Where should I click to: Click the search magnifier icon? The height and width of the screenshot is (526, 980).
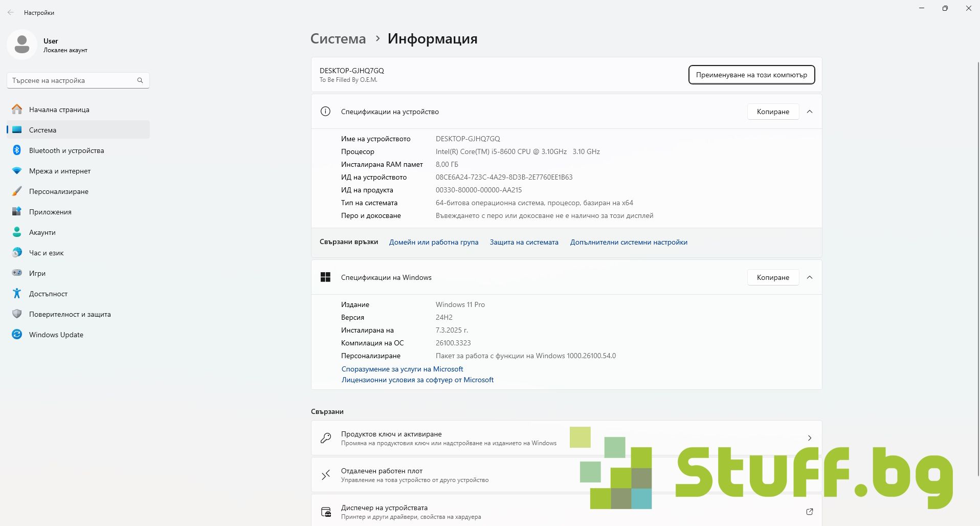click(x=140, y=80)
